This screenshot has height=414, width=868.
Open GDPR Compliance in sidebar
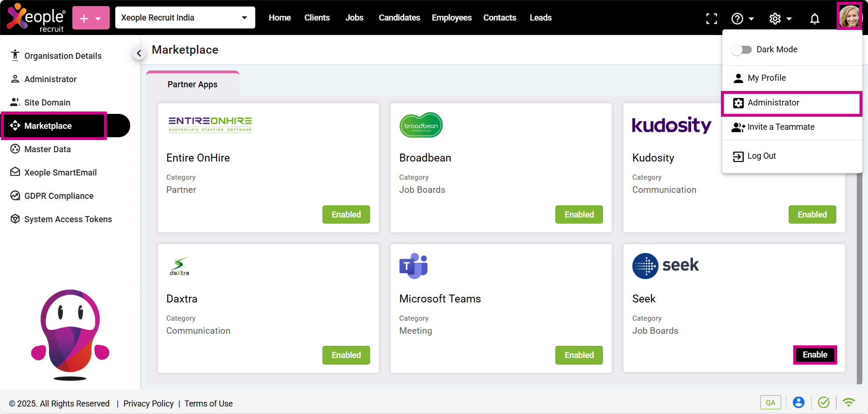[59, 196]
